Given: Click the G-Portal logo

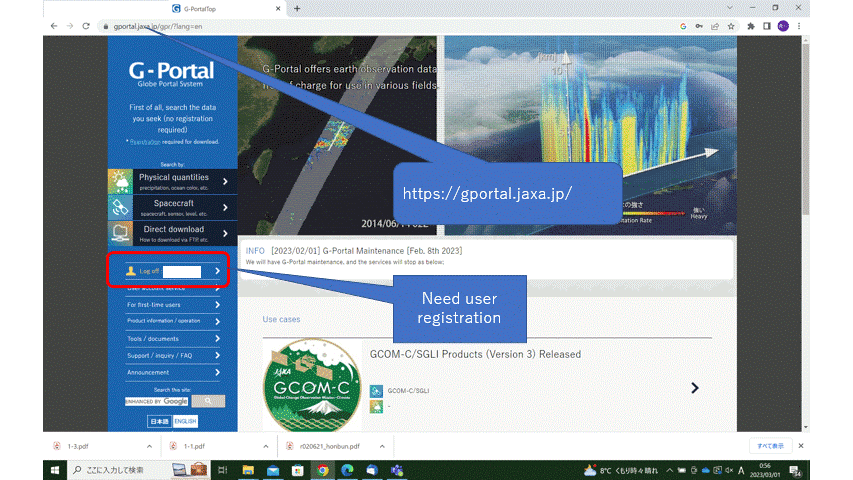Looking at the screenshot, I should tap(171, 74).
